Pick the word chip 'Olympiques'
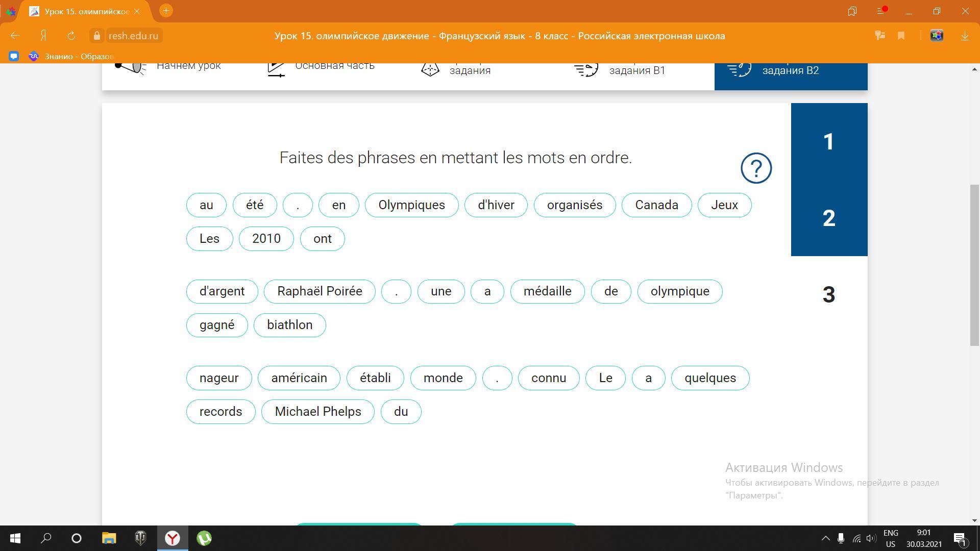Viewport: 980px width, 551px height. pyautogui.click(x=411, y=205)
